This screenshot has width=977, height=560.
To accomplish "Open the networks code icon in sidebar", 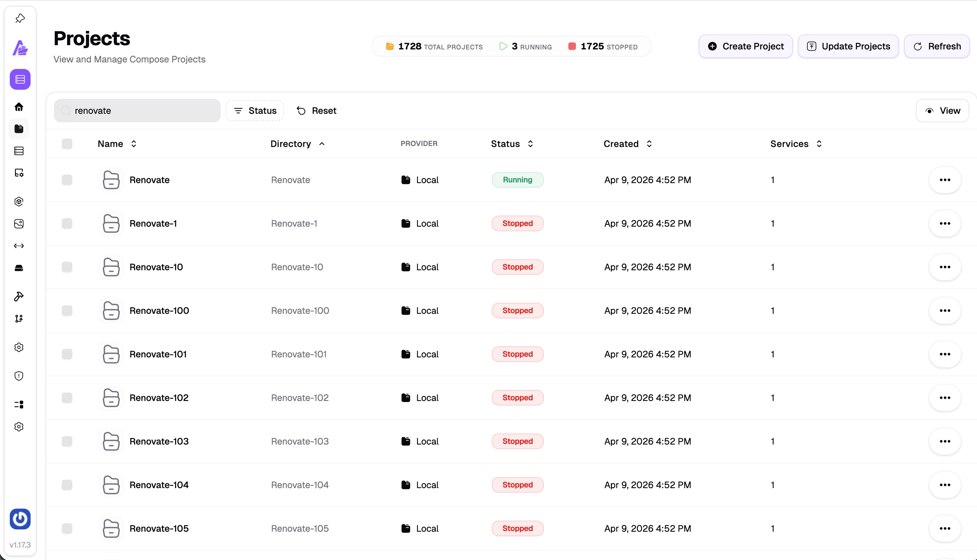I will [19, 246].
